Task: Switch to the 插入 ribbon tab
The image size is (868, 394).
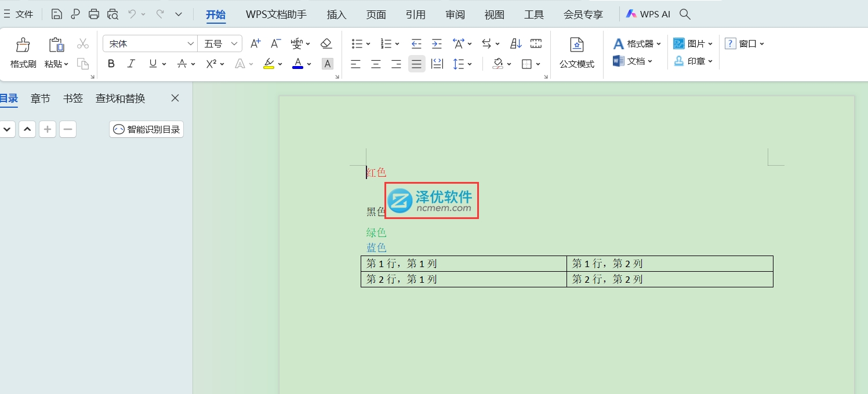Action: pos(336,14)
